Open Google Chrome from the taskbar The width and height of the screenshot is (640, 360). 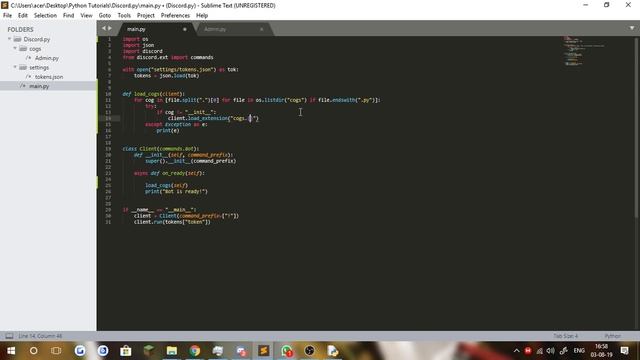tap(195, 351)
